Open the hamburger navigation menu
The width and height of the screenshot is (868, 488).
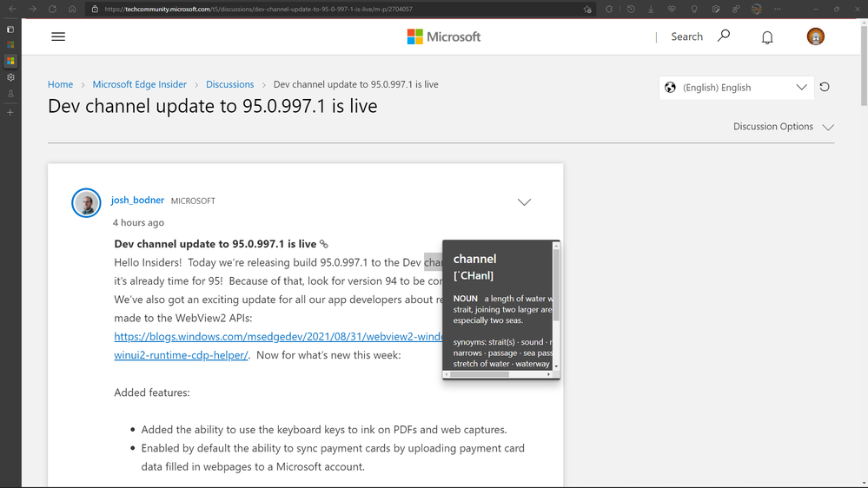pos(58,36)
